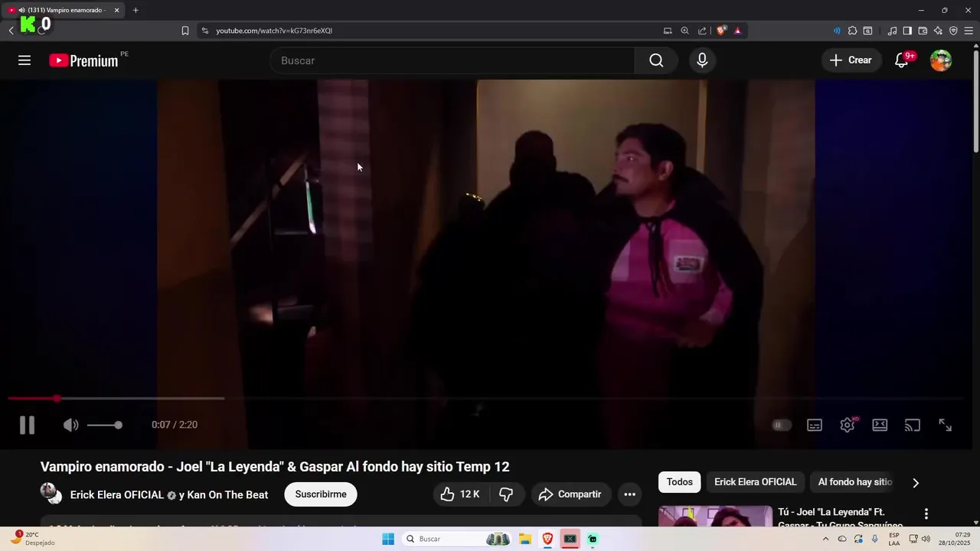The width and height of the screenshot is (980, 551).
Task: Open the notifications bell
Action: [x=902, y=60]
